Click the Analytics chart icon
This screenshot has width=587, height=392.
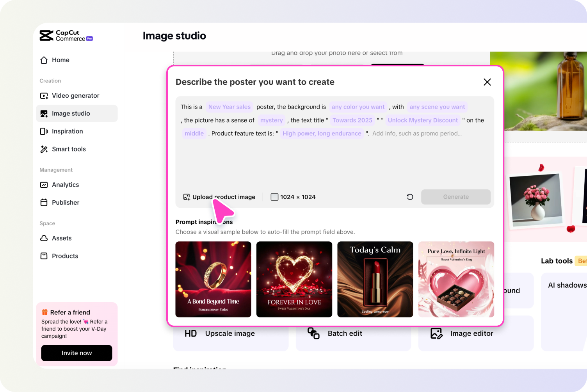point(44,185)
